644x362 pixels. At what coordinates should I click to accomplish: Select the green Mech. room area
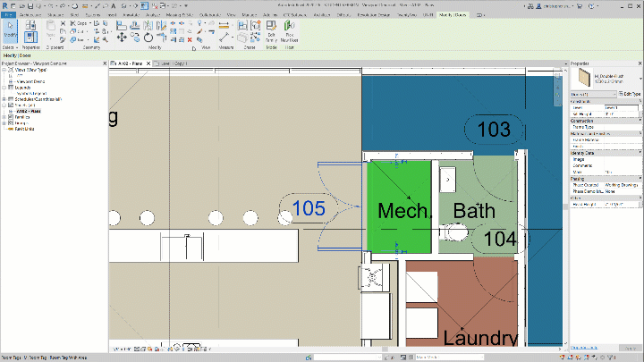pos(399,206)
